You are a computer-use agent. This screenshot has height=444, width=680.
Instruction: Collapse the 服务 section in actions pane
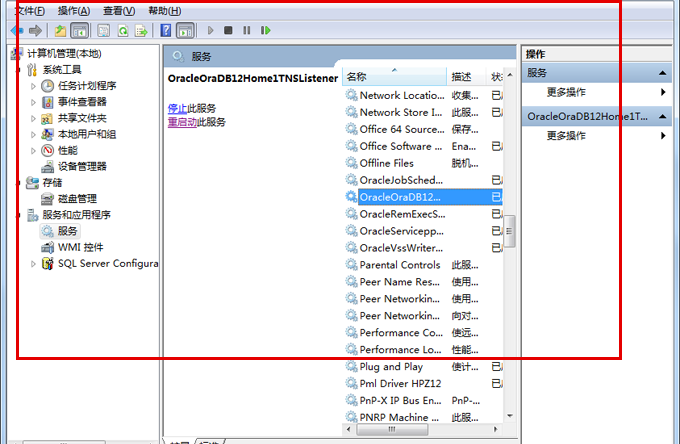(662, 73)
